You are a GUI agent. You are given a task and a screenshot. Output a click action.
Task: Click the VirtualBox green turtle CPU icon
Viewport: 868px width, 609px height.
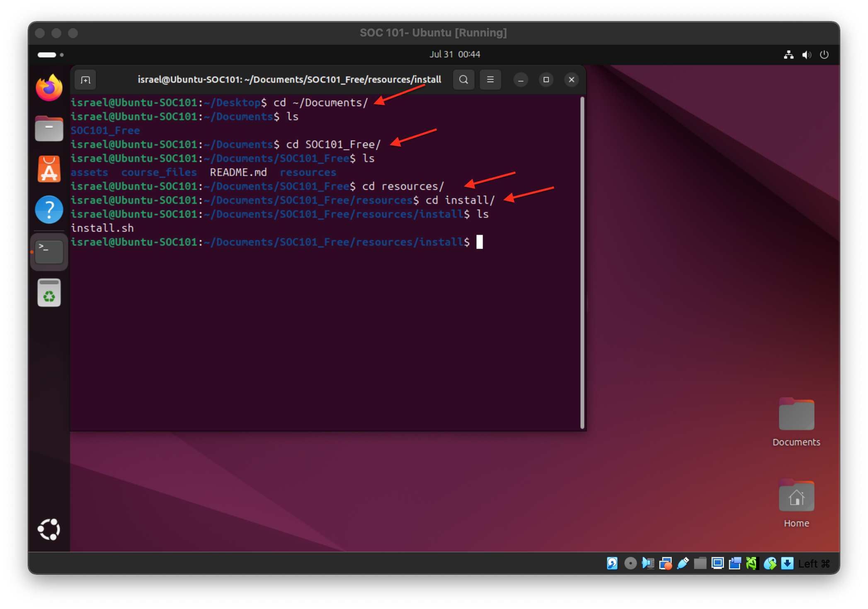(x=752, y=563)
